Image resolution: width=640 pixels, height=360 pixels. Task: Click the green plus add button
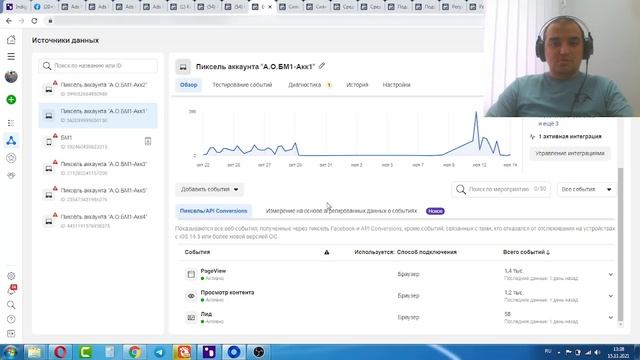tap(11, 100)
